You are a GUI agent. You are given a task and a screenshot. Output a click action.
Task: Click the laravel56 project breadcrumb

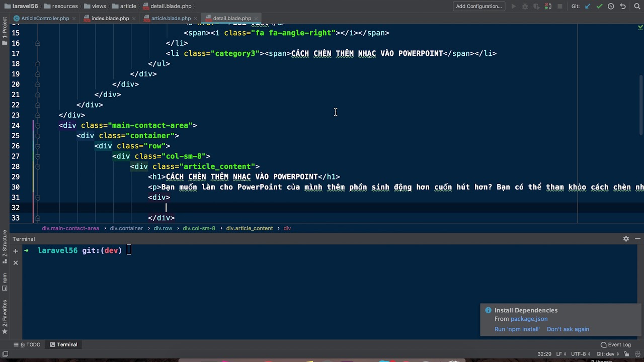tap(21, 6)
